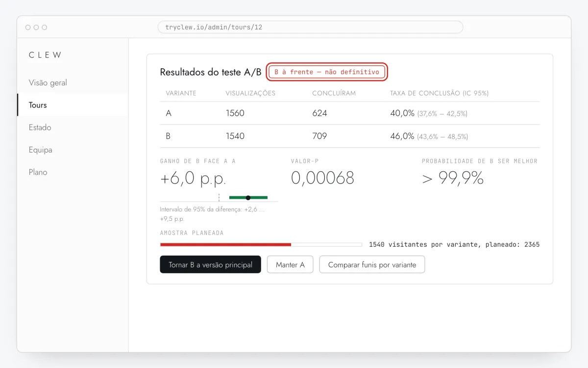This screenshot has width=588, height=368.
Task: Click the 709 completions value
Action: (319, 136)
